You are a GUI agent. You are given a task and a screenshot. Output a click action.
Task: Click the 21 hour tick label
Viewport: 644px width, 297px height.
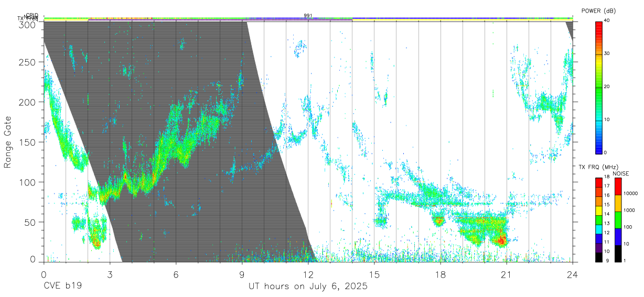pos(506,274)
